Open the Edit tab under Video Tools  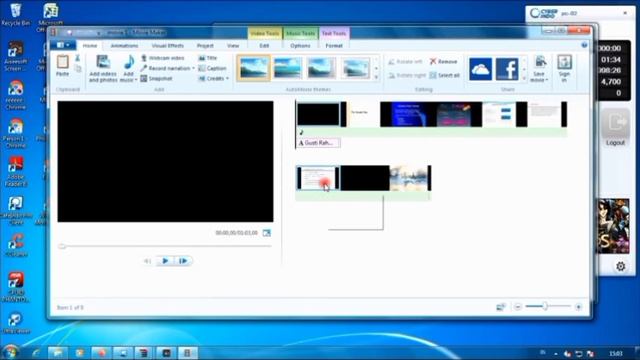pos(264,46)
